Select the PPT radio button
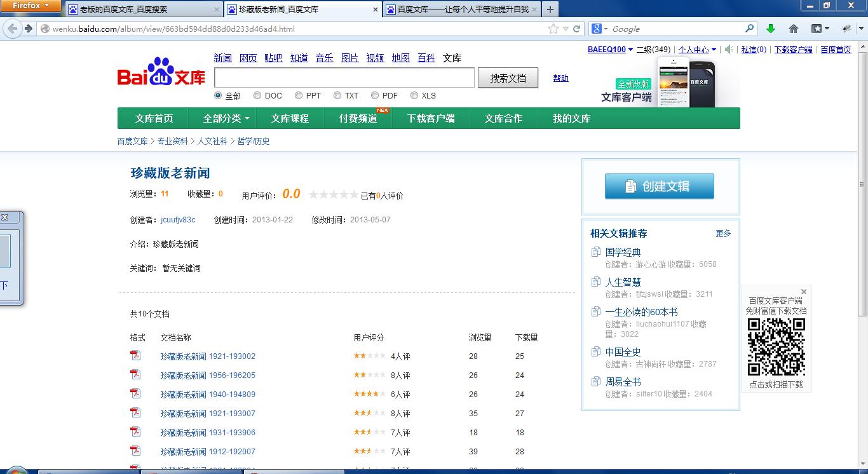868x474 pixels. tap(299, 95)
